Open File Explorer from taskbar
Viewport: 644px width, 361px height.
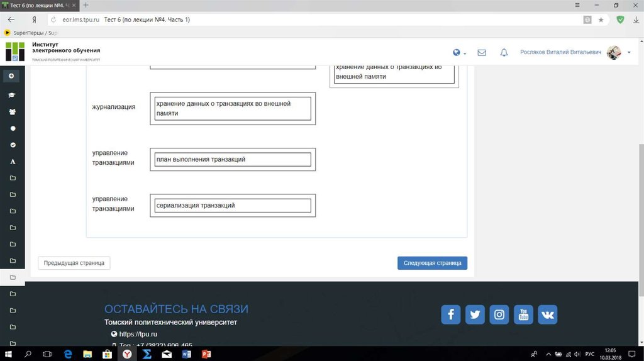87,354
